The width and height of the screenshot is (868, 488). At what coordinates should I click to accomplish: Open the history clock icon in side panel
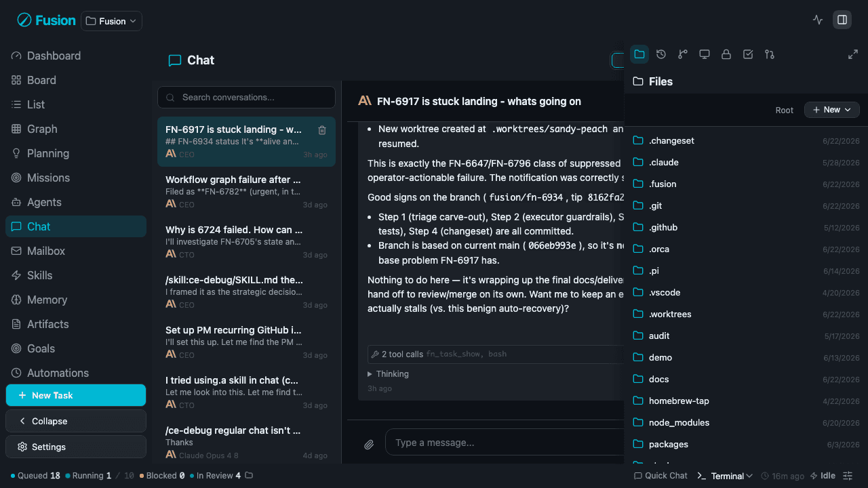(661, 54)
